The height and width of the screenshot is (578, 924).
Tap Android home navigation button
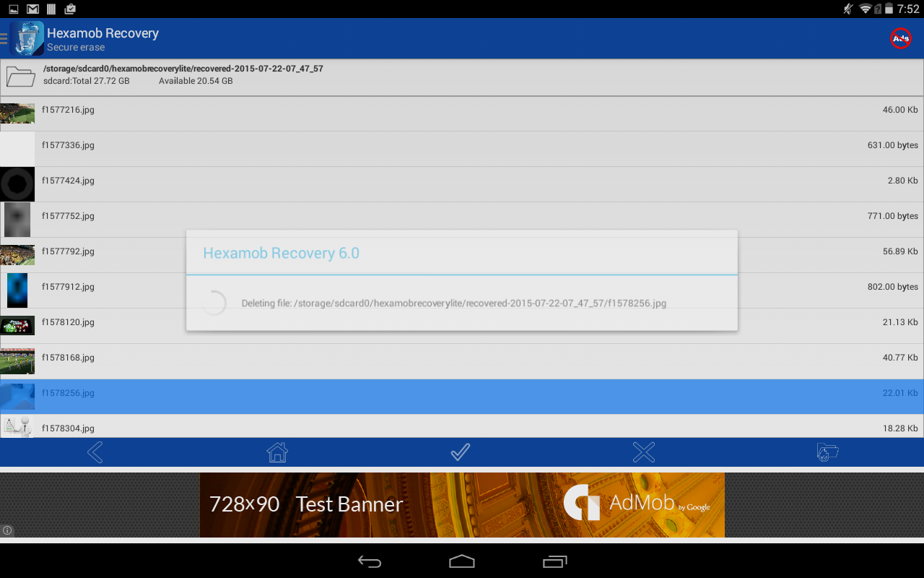(x=462, y=561)
